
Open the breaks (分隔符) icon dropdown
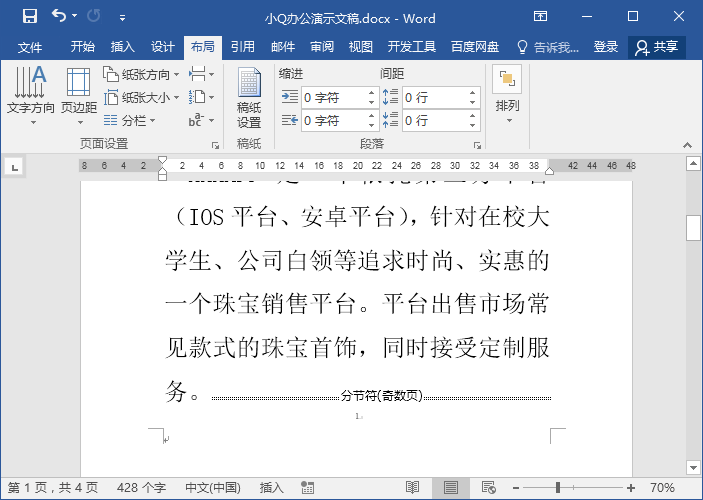[x=201, y=74]
